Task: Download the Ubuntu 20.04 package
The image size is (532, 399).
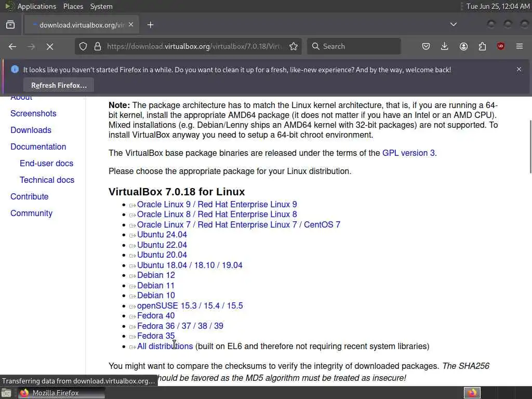Action: tap(162, 255)
